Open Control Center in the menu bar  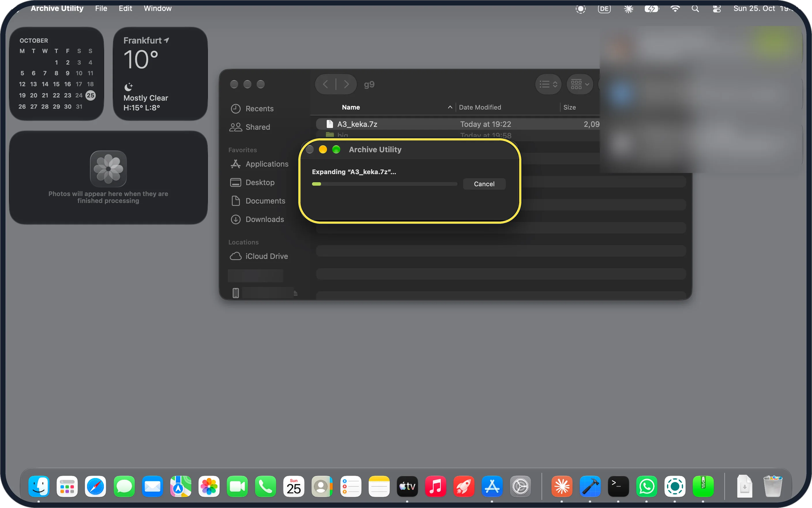coord(717,8)
